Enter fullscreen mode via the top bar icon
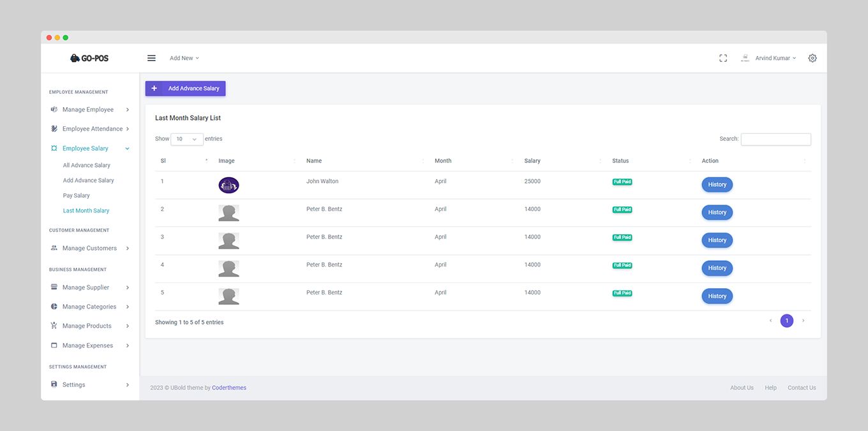 723,58
